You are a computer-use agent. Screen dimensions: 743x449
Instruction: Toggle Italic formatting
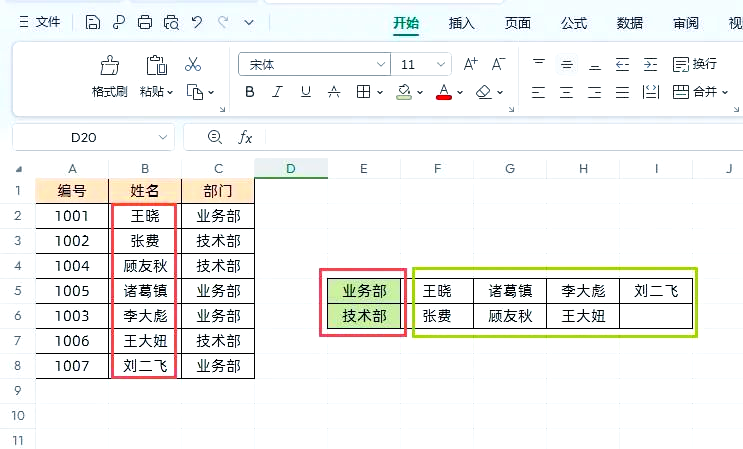click(x=278, y=92)
